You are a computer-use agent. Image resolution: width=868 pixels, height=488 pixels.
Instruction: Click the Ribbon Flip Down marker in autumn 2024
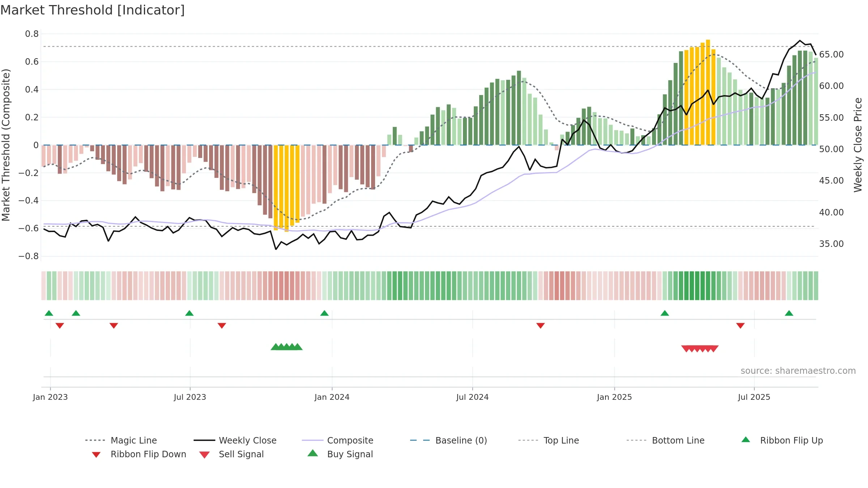(541, 326)
